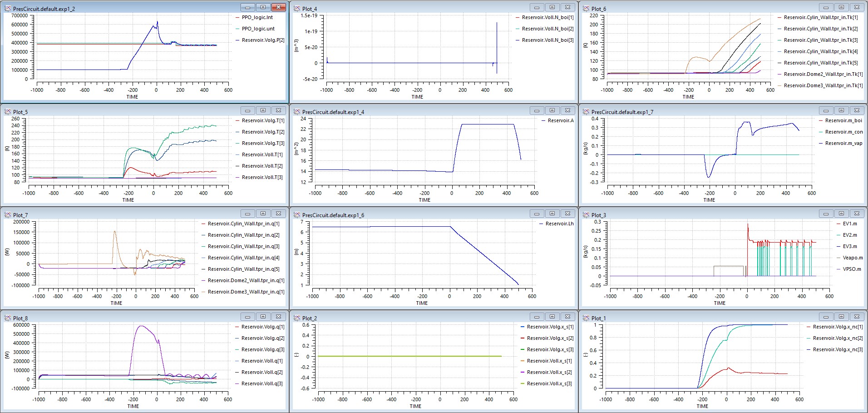The height and width of the screenshot is (413, 868).
Task: Minimize the Plot_3 window
Action: (x=826, y=214)
